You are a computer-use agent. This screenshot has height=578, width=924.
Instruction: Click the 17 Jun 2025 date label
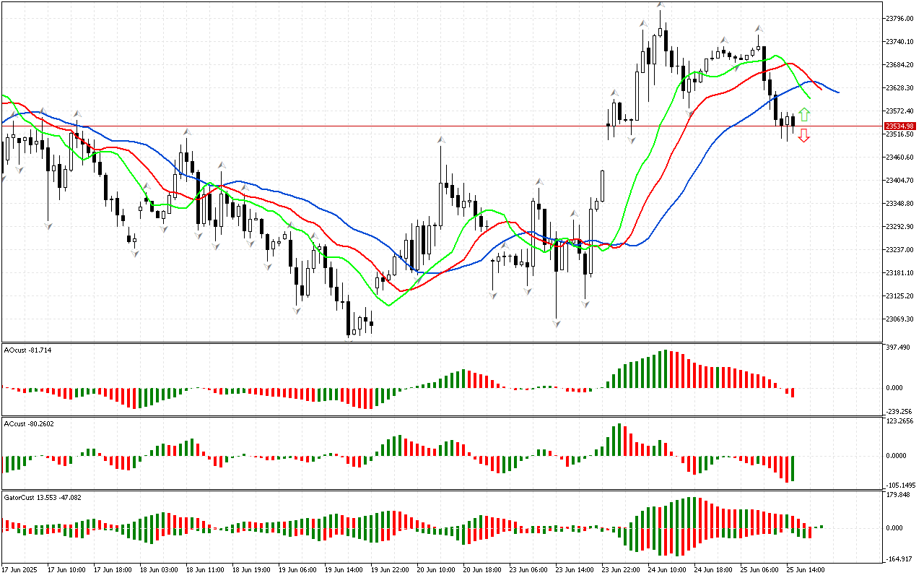[x=19, y=570]
